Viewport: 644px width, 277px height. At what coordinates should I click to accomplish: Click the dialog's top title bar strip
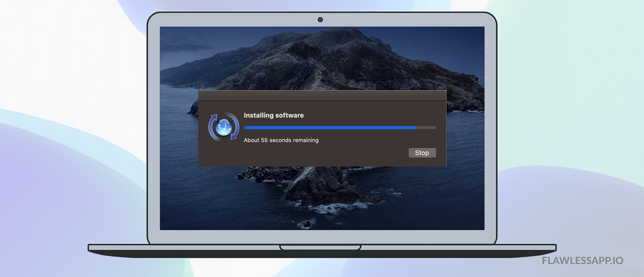(322, 95)
